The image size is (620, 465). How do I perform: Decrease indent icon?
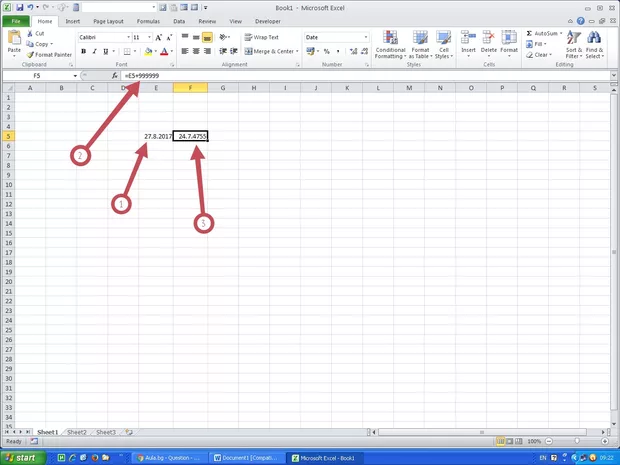pos(223,51)
